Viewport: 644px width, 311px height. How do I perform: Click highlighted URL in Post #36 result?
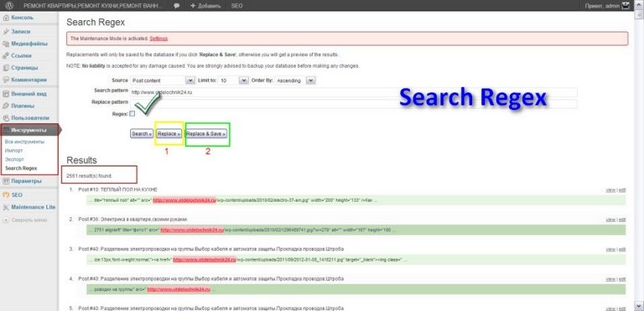click(x=192, y=230)
